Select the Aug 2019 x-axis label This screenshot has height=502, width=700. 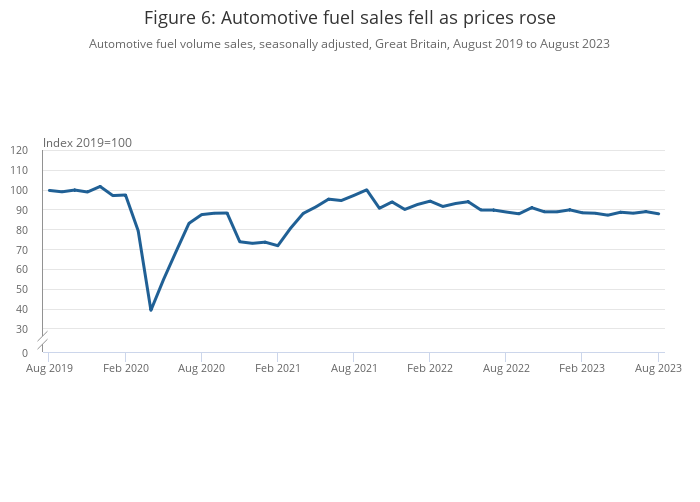49,368
